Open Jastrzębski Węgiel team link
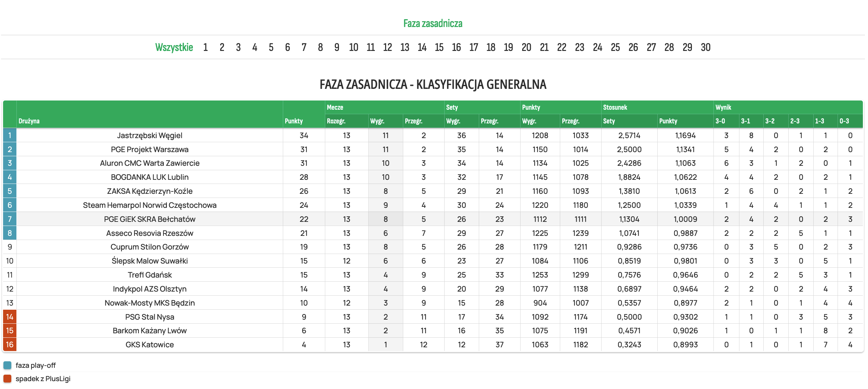 click(x=149, y=135)
